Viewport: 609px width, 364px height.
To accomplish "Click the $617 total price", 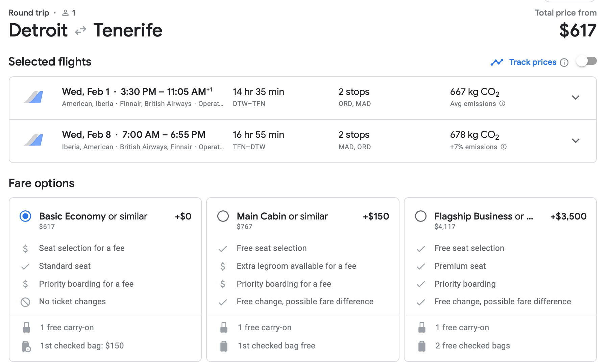I will click(x=578, y=30).
